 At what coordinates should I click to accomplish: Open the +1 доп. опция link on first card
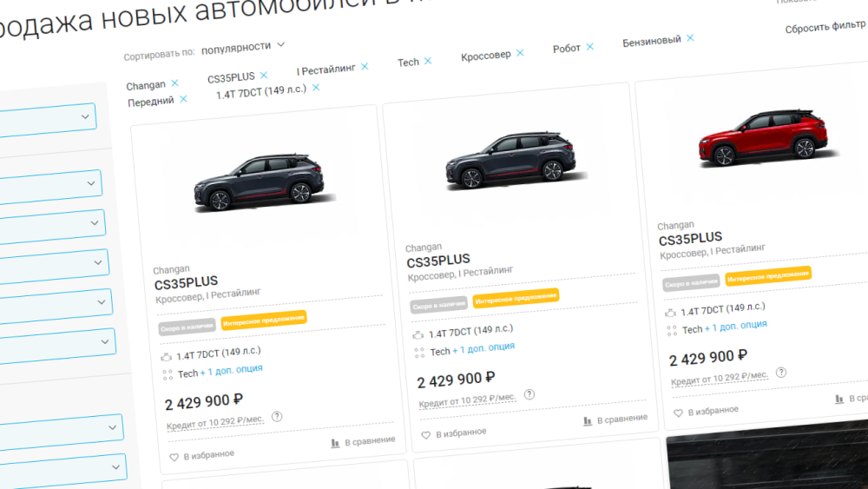(x=231, y=370)
